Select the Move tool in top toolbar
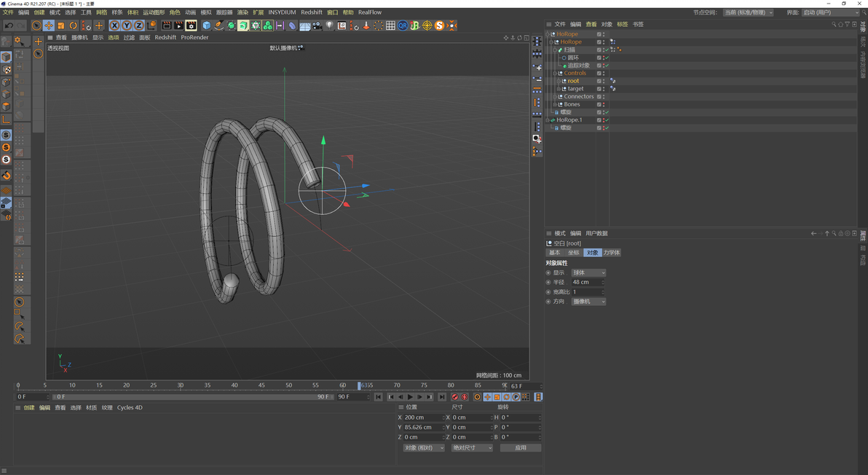 coord(49,25)
